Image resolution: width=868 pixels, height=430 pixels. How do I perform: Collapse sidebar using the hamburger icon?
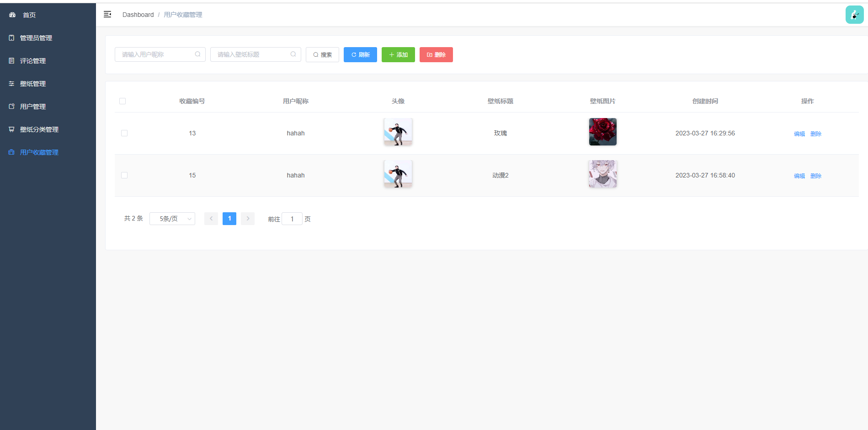coord(107,15)
